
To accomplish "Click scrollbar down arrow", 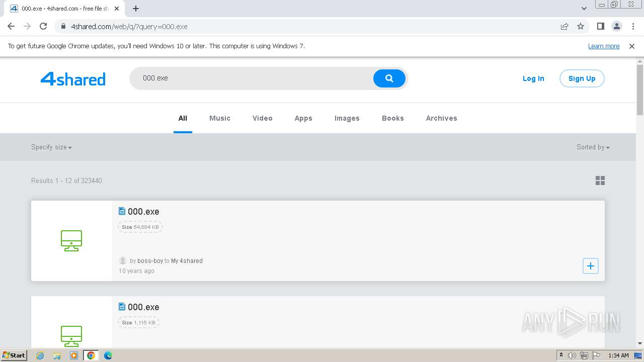I will click(x=640, y=344).
